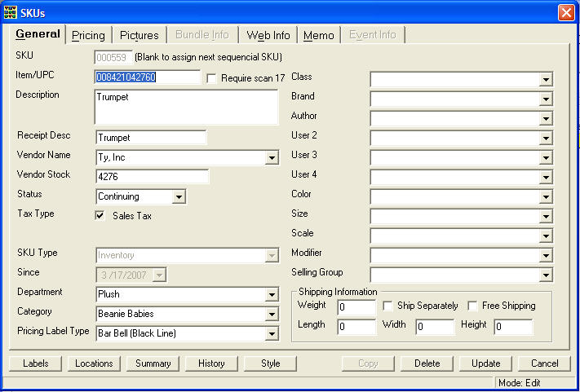Expand the Department dropdown
The height and width of the screenshot is (392, 580).
coord(272,294)
